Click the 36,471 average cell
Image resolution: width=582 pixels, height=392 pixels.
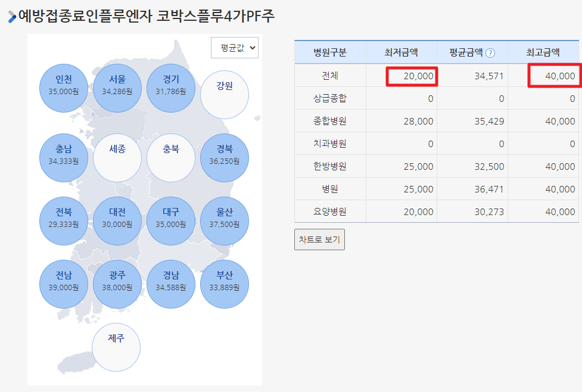point(472,189)
